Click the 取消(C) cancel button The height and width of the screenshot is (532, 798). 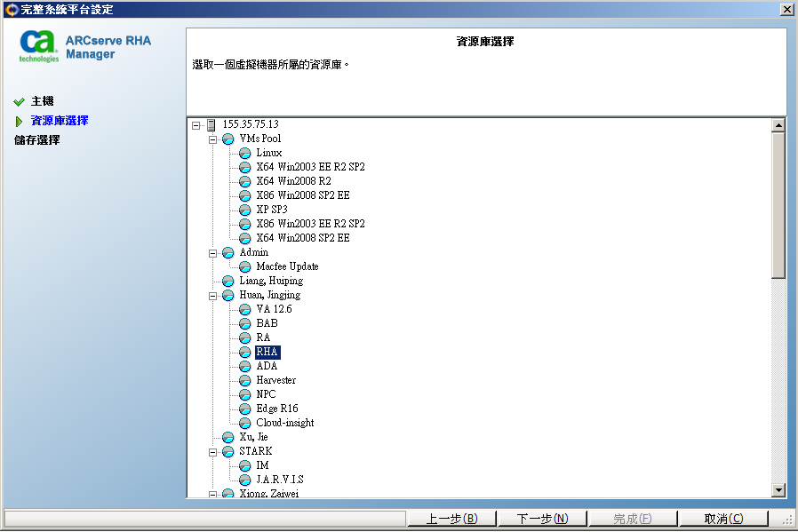(723, 519)
